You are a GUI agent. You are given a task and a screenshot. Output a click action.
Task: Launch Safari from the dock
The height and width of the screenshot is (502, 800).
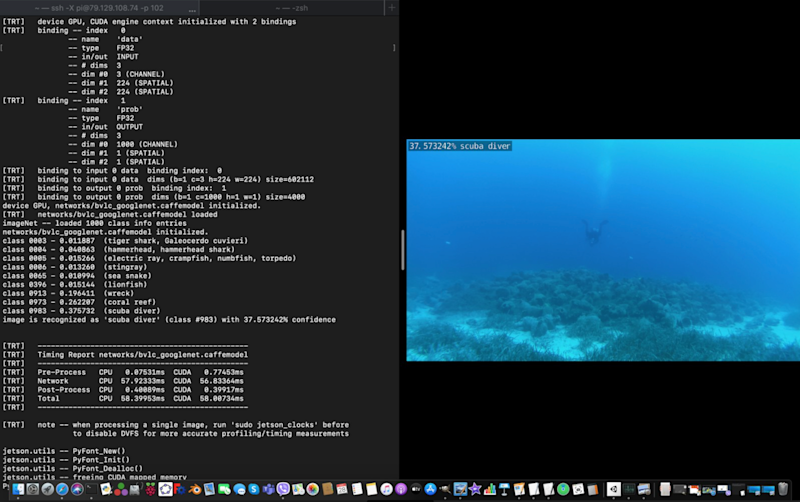pos(62,490)
